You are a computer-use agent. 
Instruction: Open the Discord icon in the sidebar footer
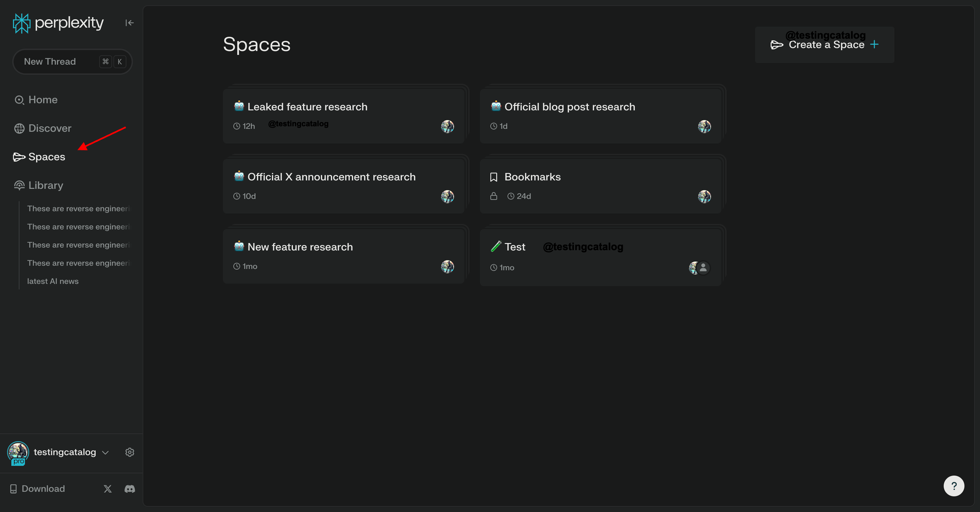[130, 489]
